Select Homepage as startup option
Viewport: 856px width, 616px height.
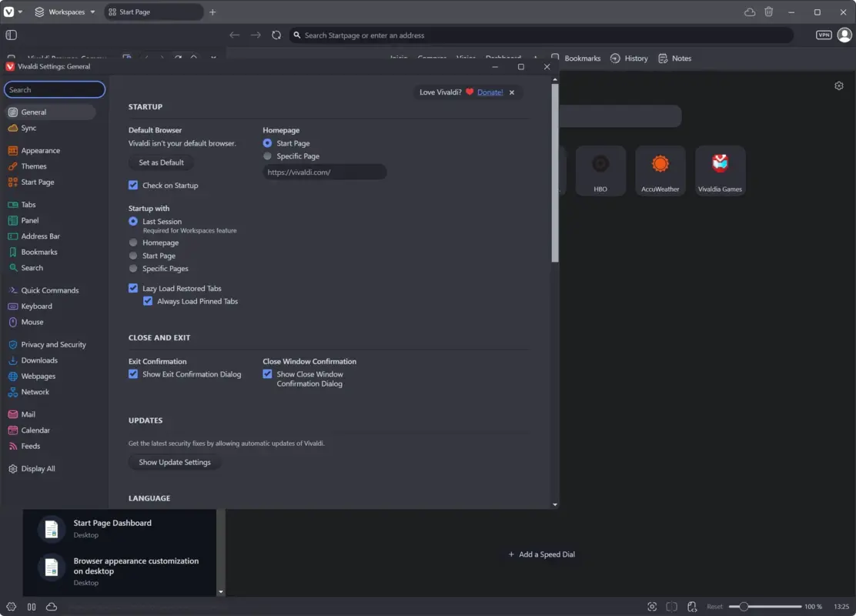pyautogui.click(x=134, y=242)
